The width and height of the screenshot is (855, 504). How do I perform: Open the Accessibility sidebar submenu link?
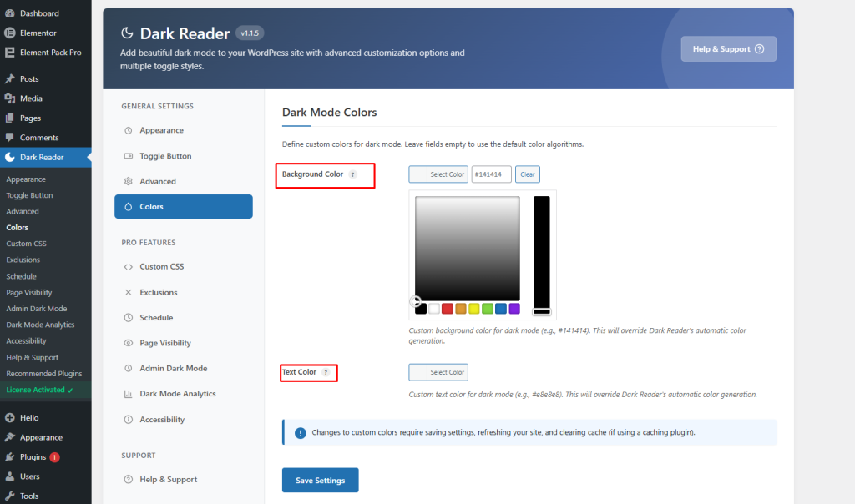pyautogui.click(x=26, y=341)
